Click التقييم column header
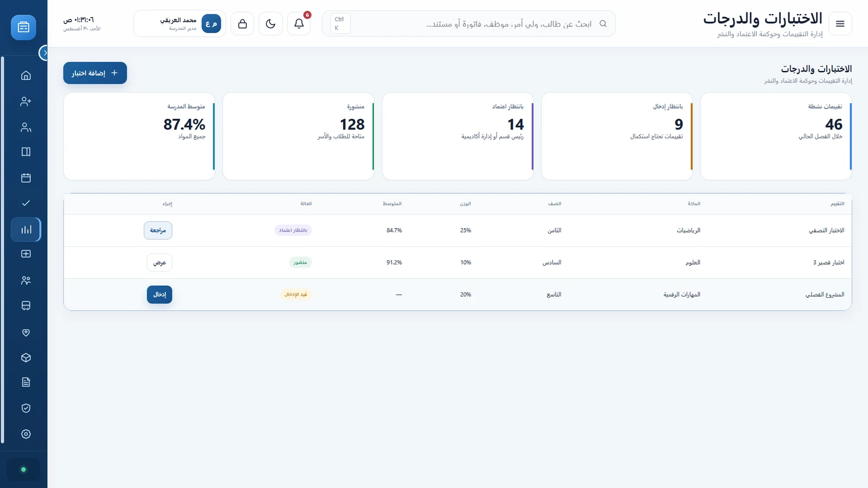The height and width of the screenshot is (488, 868). point(837,204)
